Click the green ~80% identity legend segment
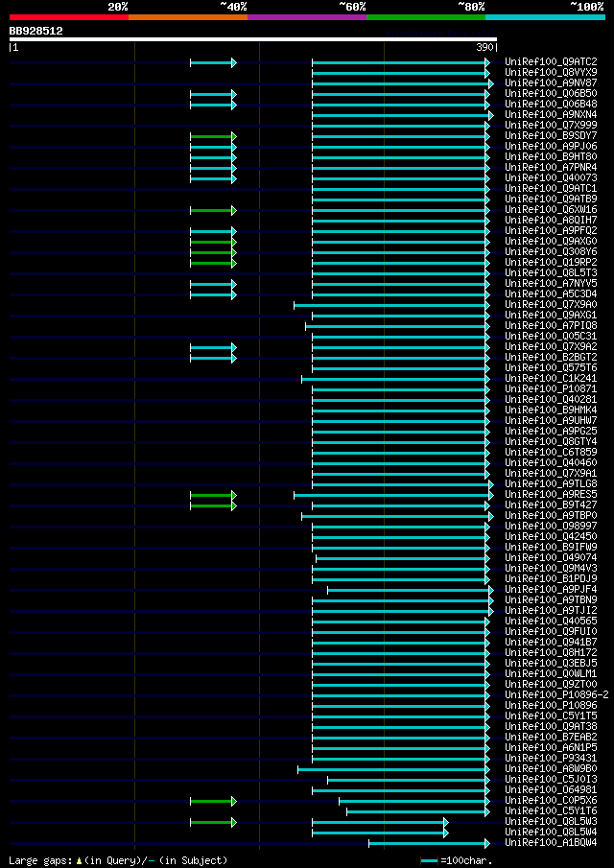Screen dimensions: 614x868 (426, 17)
